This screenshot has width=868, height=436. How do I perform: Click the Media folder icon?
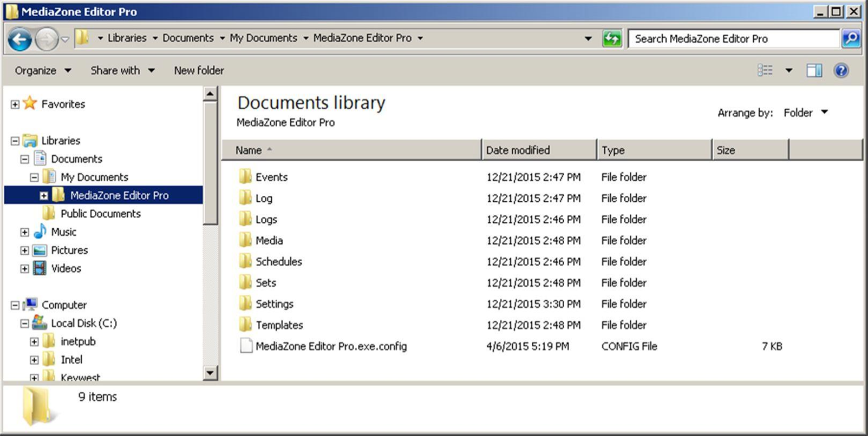(x=245, y=240)
